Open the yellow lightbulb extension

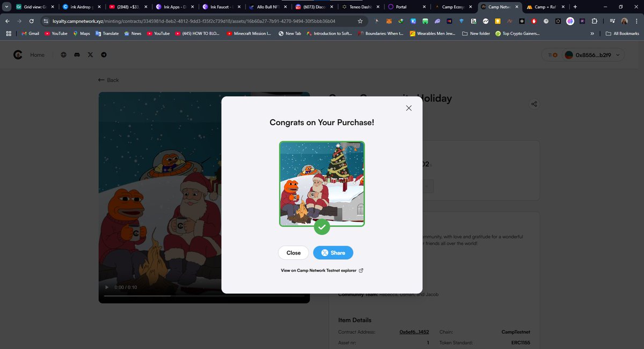[497, 21]
